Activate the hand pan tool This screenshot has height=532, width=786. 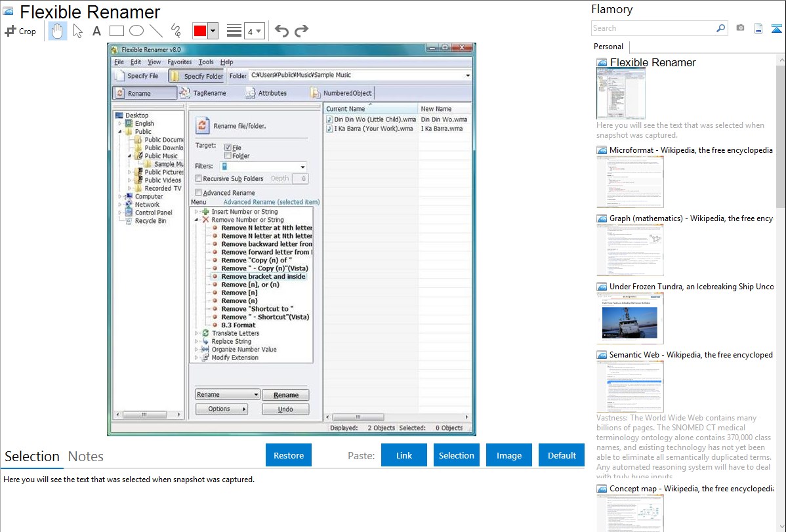coord(58,31)
